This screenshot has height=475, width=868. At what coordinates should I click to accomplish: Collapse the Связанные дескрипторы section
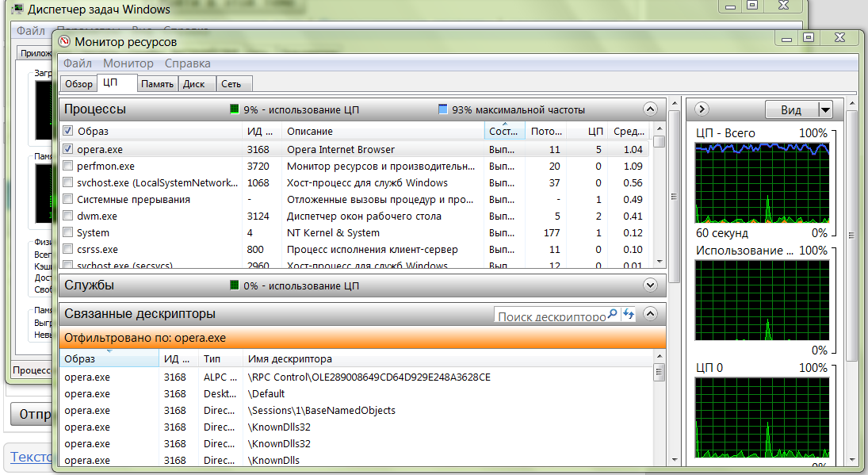point(651,314)
